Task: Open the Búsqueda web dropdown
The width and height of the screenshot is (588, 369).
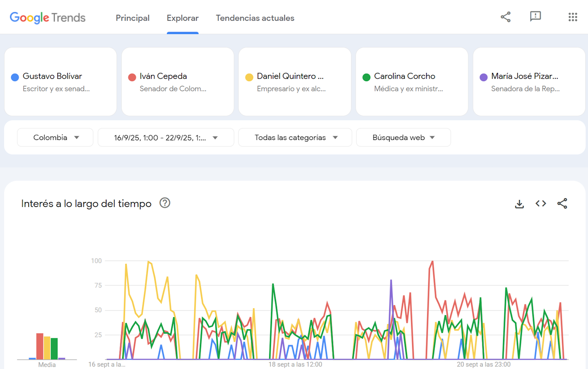Action: click(x=403, y=137)
